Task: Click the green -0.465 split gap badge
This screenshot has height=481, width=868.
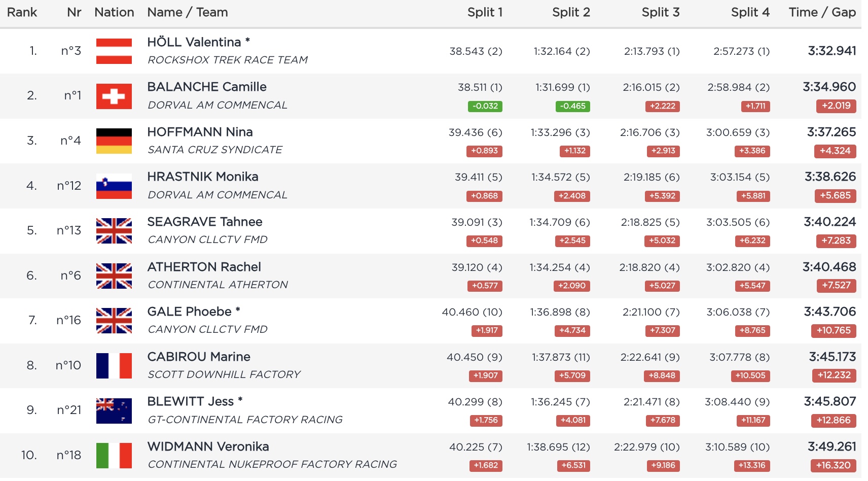Action: [572, 106]
